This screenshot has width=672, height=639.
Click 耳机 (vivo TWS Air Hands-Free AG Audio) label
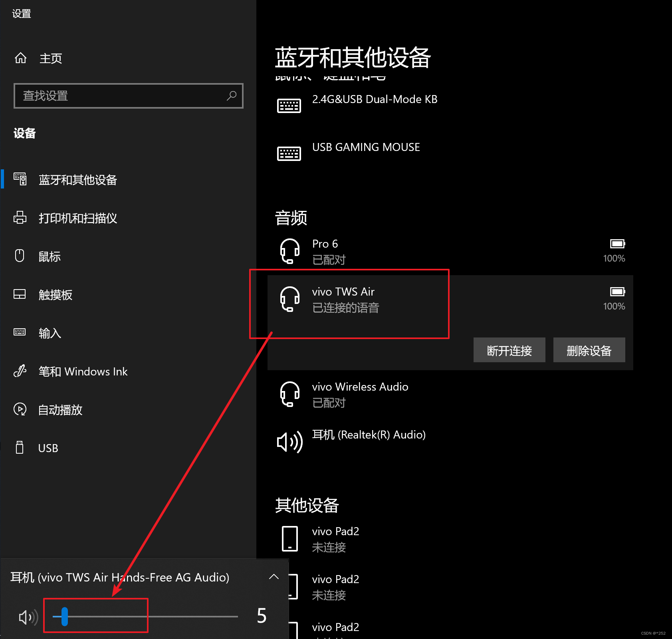pos(120,577)
